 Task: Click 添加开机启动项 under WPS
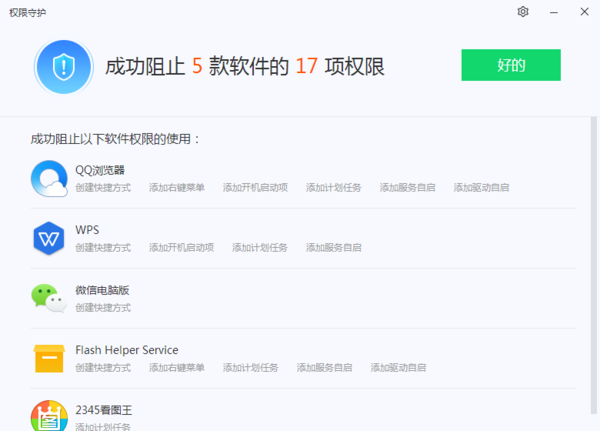pyautogui.click(x=182, y=248)
